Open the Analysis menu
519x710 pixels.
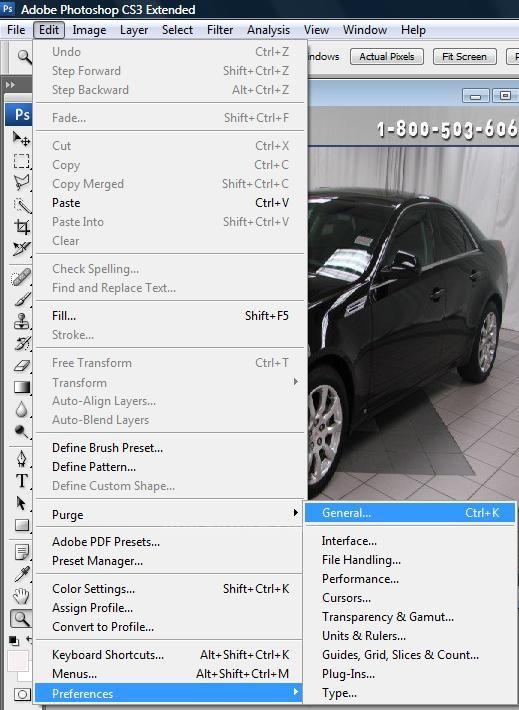click(x=269, y=30)
